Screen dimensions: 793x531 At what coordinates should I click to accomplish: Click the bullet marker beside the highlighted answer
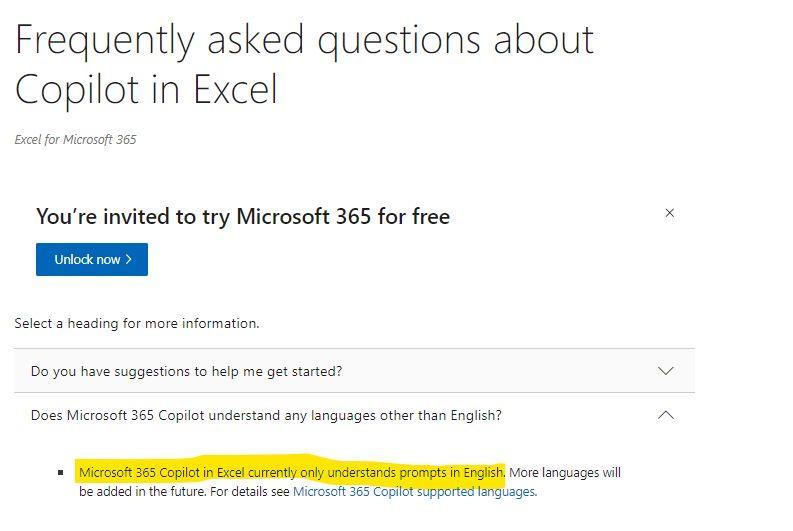62,472
